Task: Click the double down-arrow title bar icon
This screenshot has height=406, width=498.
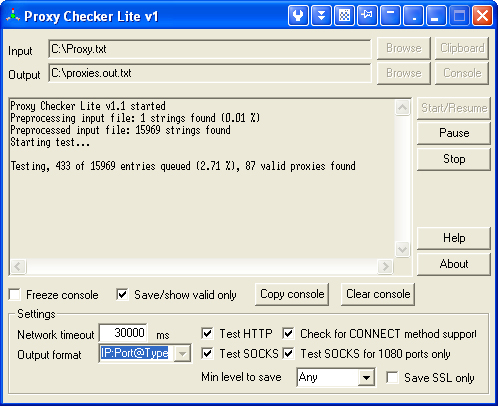Action: click(x=321, y=15)
